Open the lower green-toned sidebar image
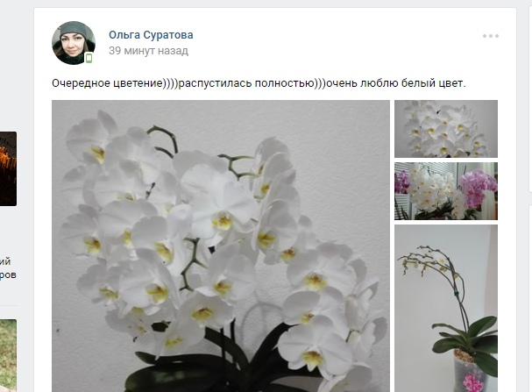 8,355
